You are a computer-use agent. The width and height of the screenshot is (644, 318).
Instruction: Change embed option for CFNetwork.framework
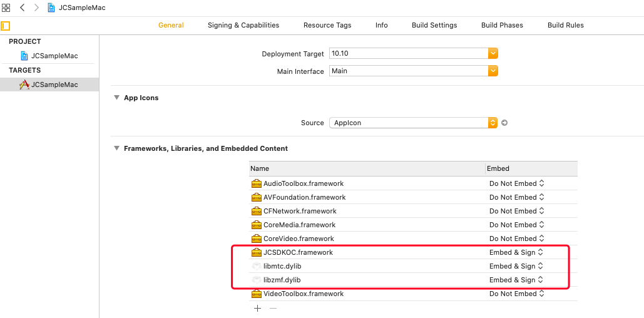point(517,211)
